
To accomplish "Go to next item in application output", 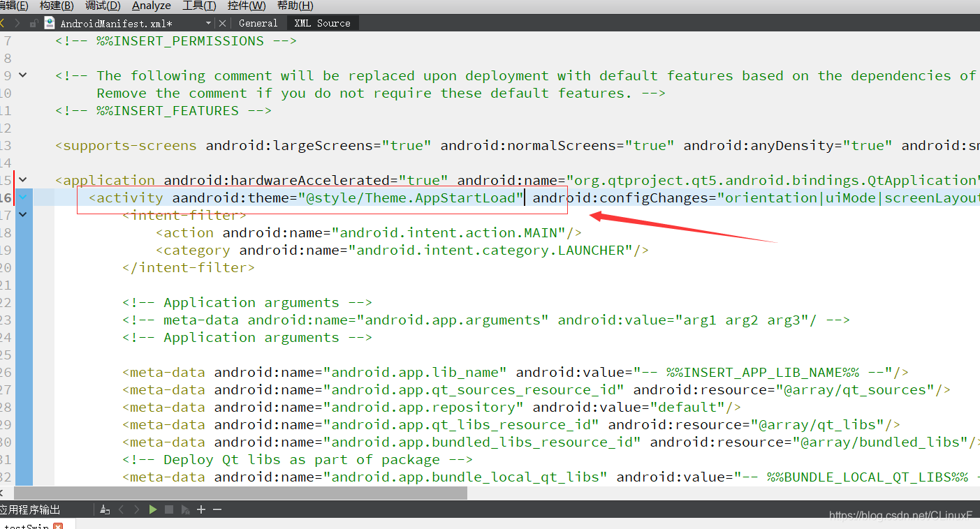I will point(137,509).
